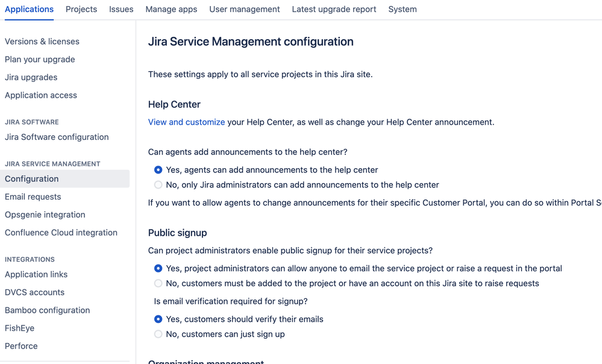The width and height of the screenshot is (602, 364).
Task: Switch to the Projects tab
Action: click(x=81, y=9)
